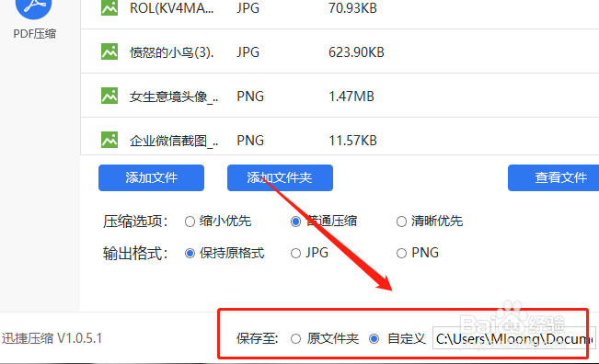Click the 查看文件 button
The width and height of the screenshot is (599, 364).
(554, 177)
